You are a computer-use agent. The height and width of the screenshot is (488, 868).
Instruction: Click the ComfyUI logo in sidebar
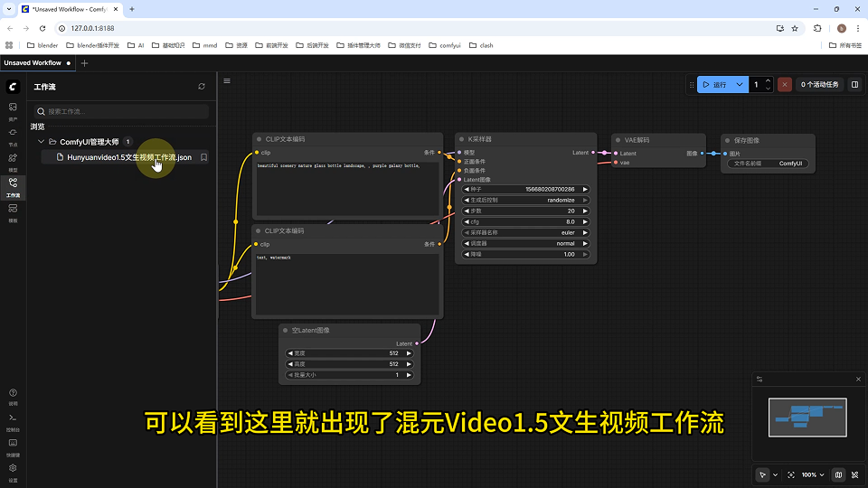(x=13, y=87)
